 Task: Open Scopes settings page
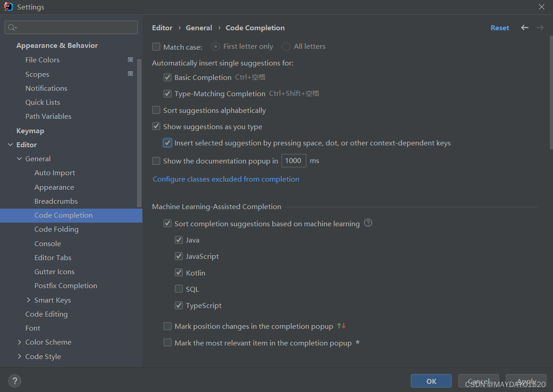(37, 74)
